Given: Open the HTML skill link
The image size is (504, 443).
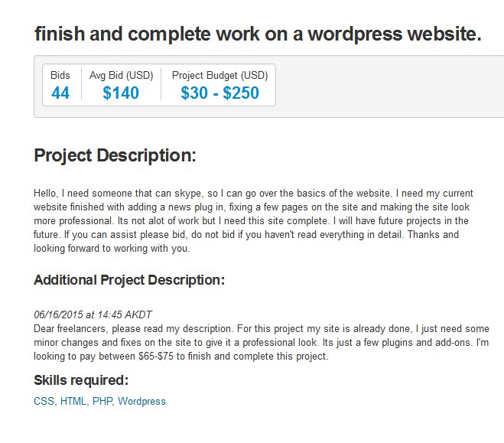Looking at the screenshot, I should tap(73, 401).
